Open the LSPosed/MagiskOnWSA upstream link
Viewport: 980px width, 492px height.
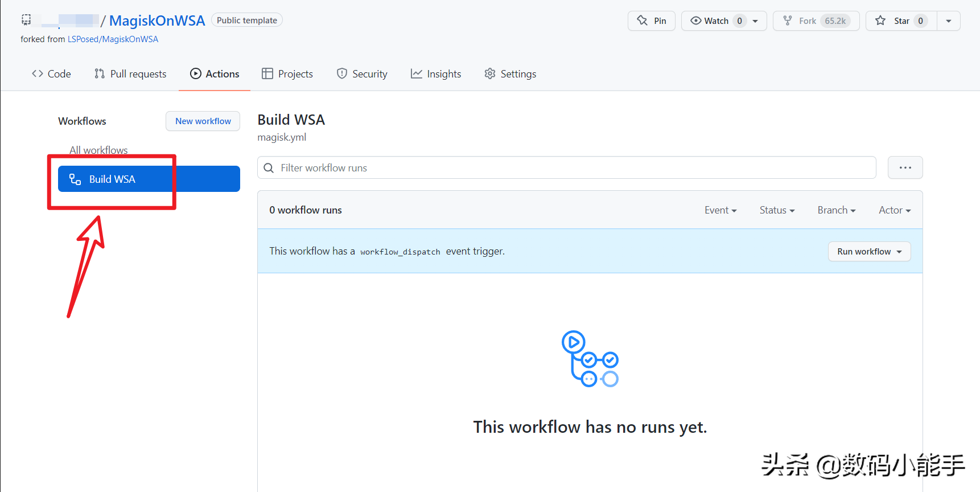pyautogui.click(x=113, y=39)
